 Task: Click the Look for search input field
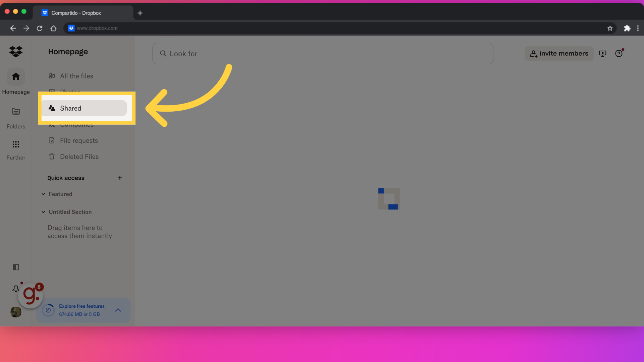(x=323, y=54)
